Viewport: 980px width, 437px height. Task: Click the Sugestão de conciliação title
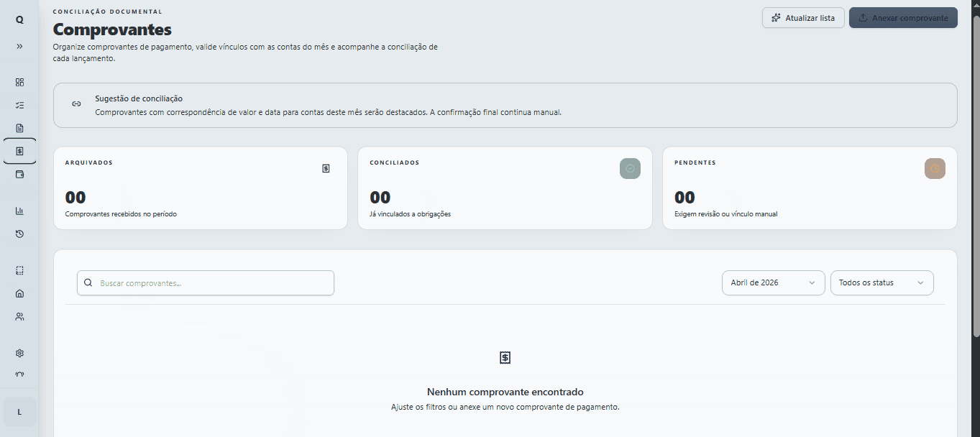[x=139, y=98]
